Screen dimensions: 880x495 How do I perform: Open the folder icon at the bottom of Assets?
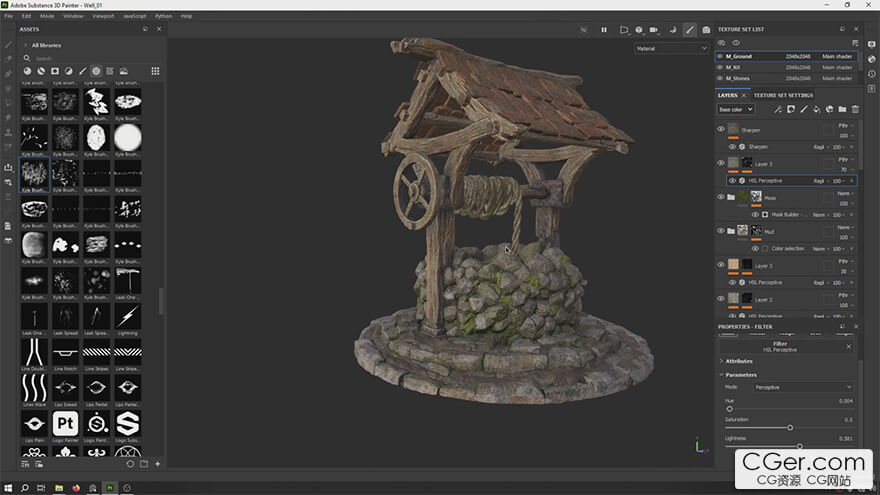tap(144, 464)
